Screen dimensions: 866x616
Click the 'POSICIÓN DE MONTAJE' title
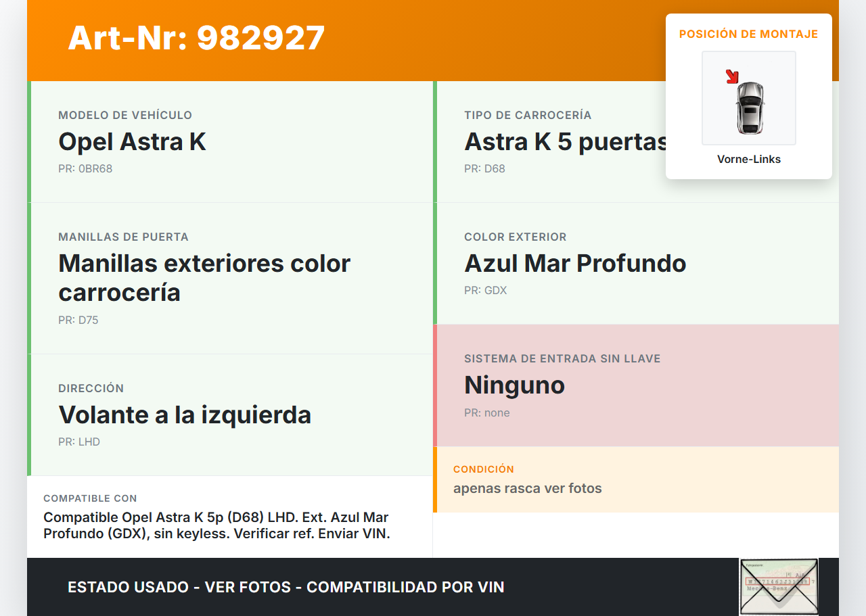point(749,34)
